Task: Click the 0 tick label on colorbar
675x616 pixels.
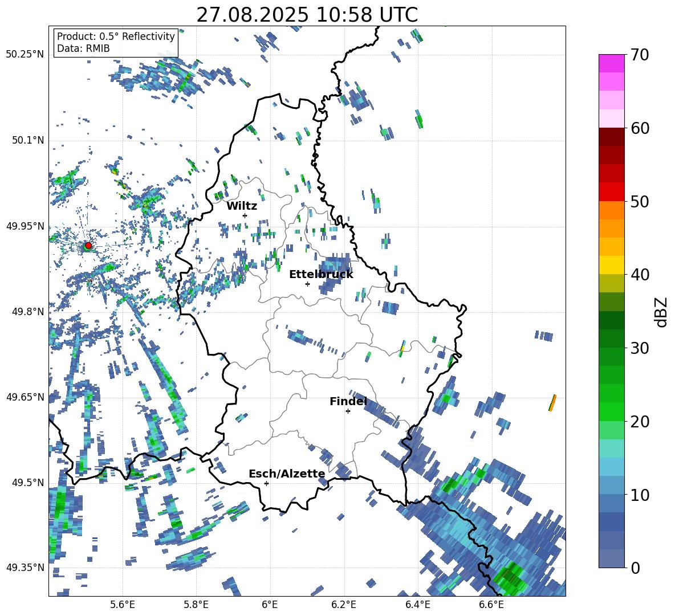Action: (635, 568)
